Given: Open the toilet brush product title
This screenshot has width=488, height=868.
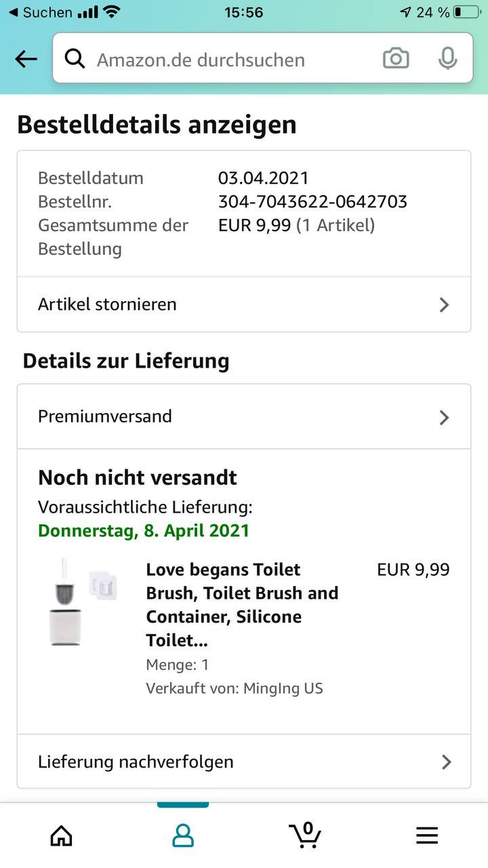Looking at the screenshot, I should (x=242, y=605).
